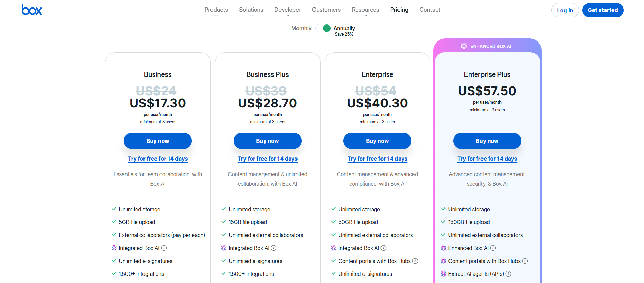Buy the Business Plus plan now
The height and width of the screenshot is (283, 644).
click(x=267, y=140)
